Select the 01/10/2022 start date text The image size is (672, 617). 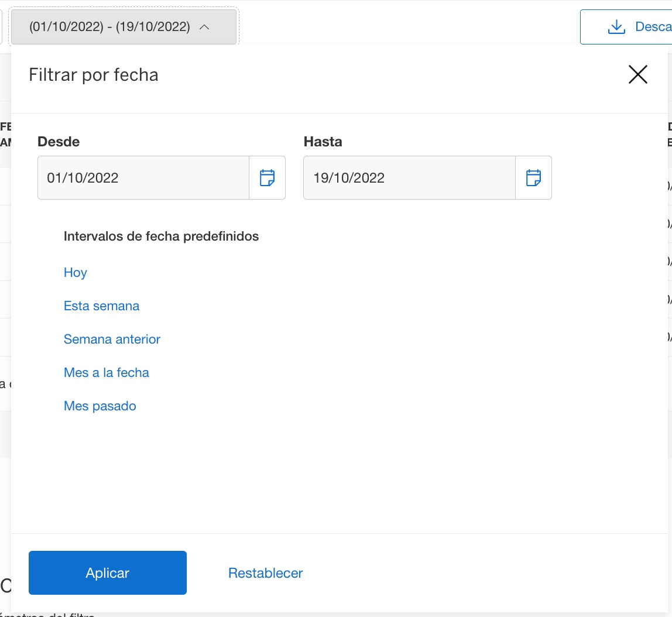pyautogui.click(x=82, y=177)
